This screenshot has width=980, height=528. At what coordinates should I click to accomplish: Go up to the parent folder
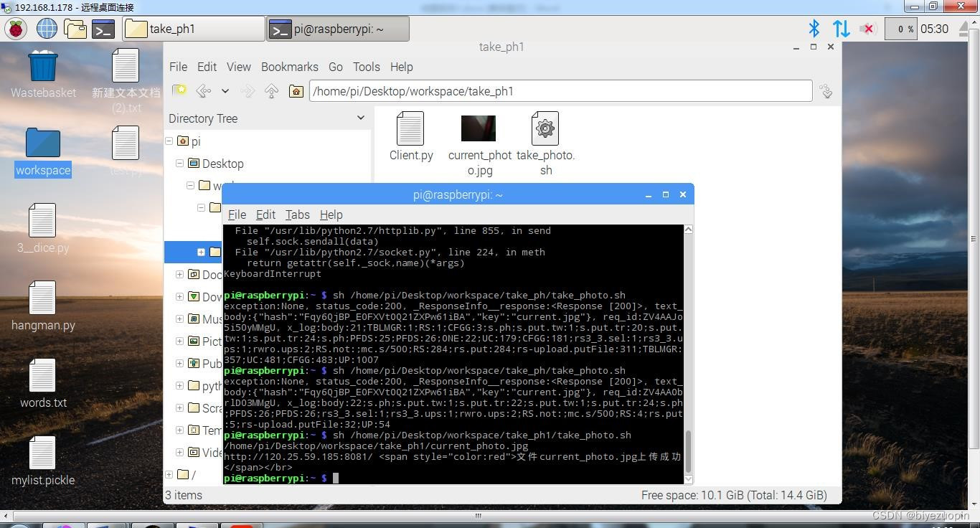click(271, 91)
